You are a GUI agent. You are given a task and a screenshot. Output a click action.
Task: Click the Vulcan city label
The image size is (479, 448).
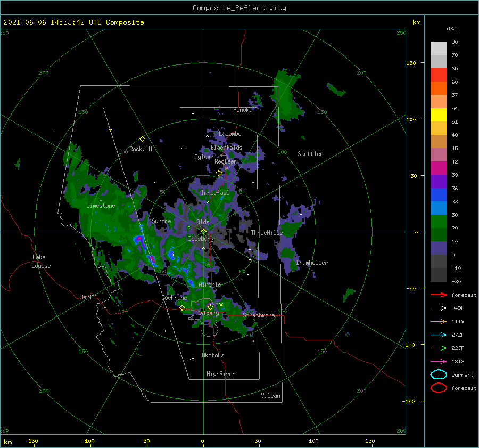click(x=271, y=396)
